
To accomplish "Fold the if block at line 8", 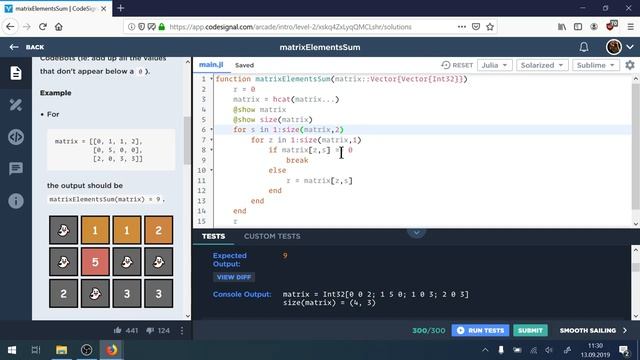I will pyautogui.click(x=211, y=150).
